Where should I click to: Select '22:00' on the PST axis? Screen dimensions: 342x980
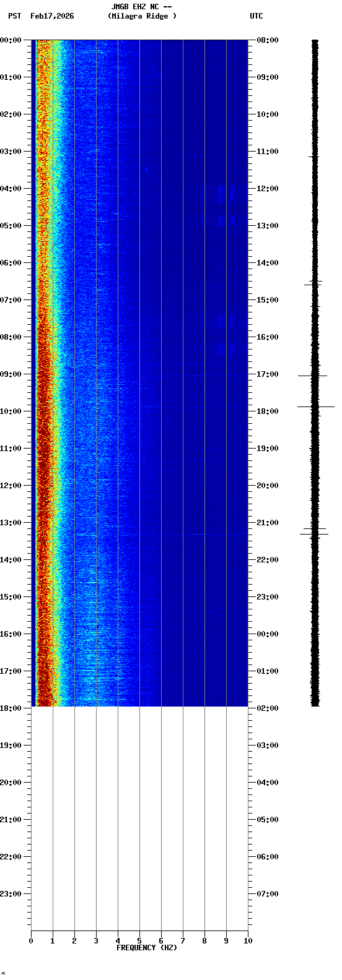10,857
